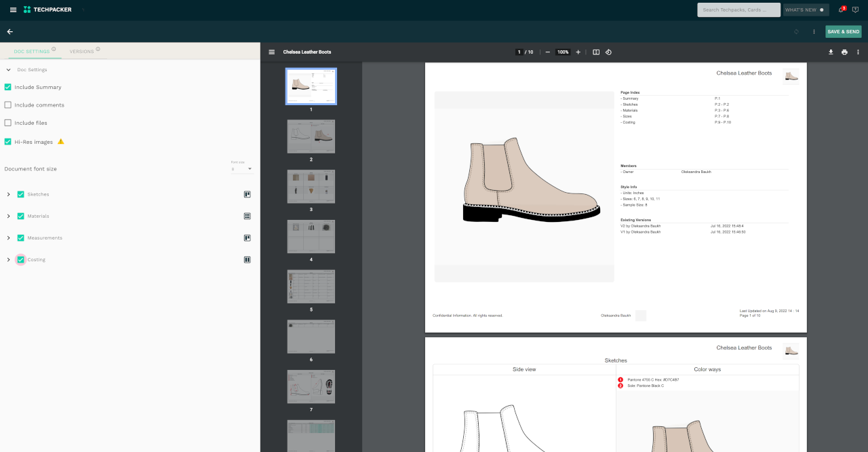868x452 pixels.
Task: Change the Materials grid layout icon
Action: click(x=248, y=216)
